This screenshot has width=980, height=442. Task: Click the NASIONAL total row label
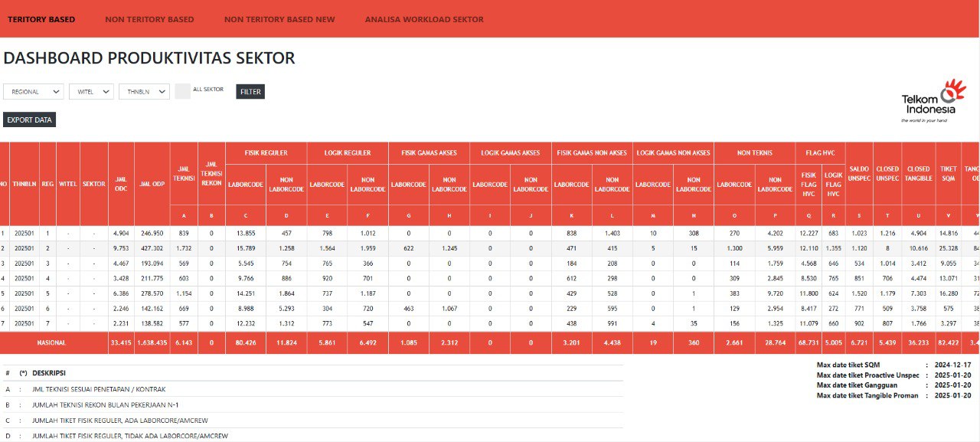54,343
